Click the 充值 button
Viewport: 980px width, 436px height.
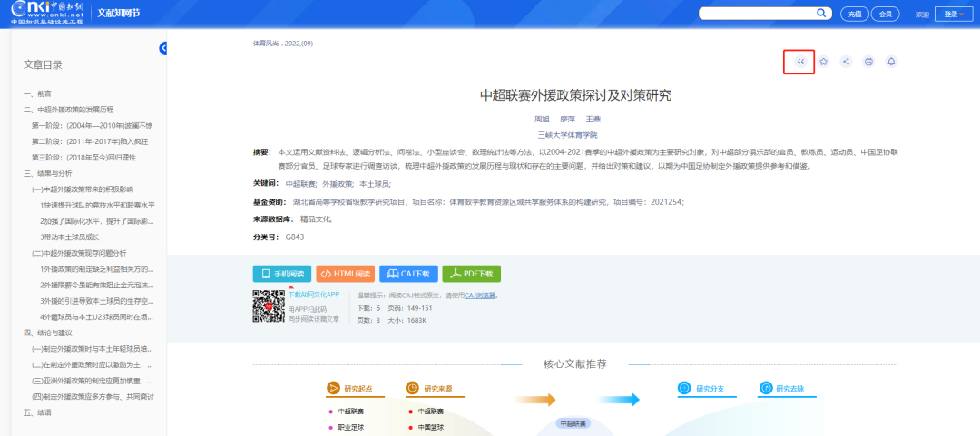pos(855,14)
